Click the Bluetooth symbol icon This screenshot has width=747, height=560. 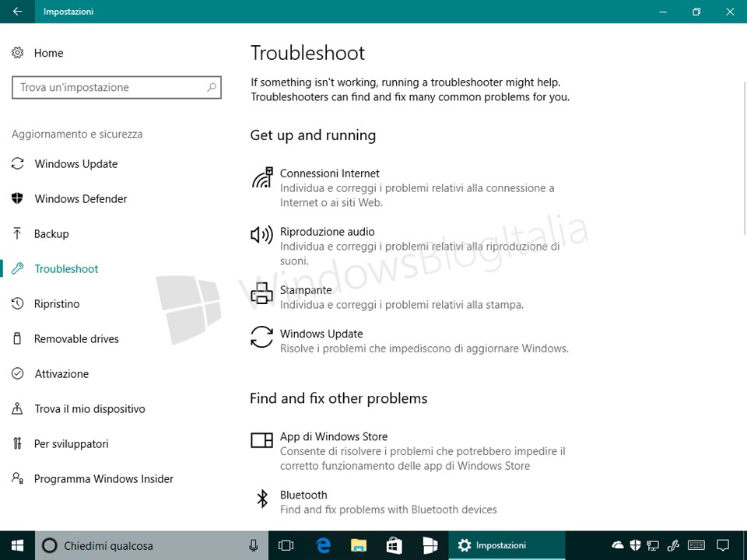click(262, 499)
